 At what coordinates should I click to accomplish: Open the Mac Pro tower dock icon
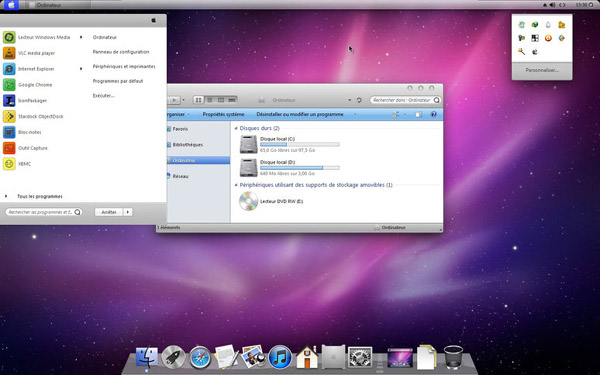tap(333, 357)
